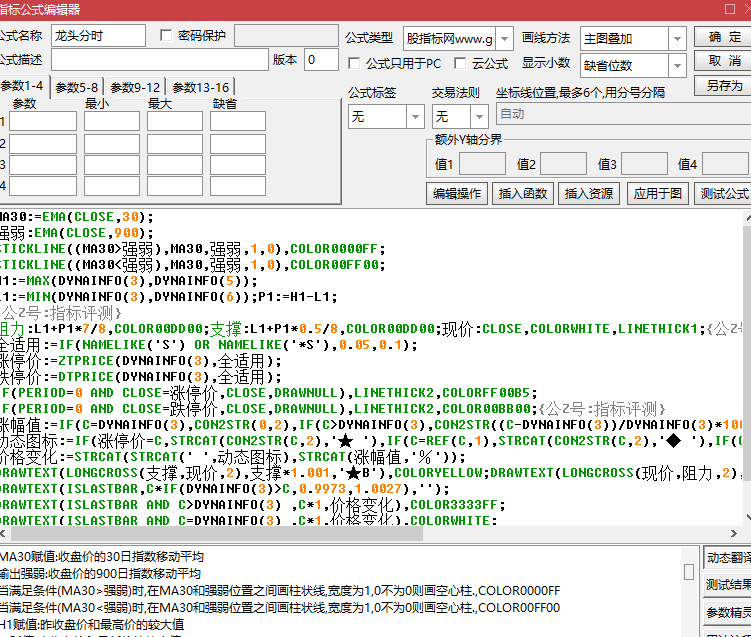Click the 测试公式 button
Viewport: 751px width, 637px height.
pos(724,193)
